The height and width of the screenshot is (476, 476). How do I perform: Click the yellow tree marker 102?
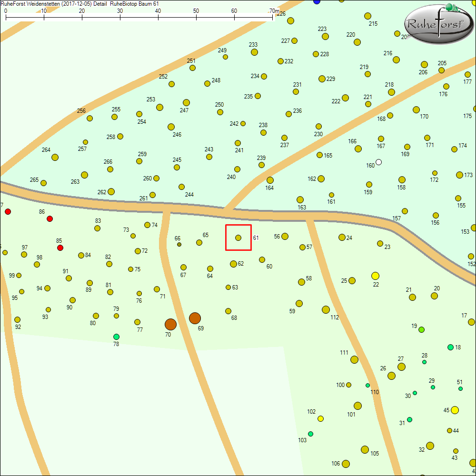pyautogui.click(x=320, y=418)
